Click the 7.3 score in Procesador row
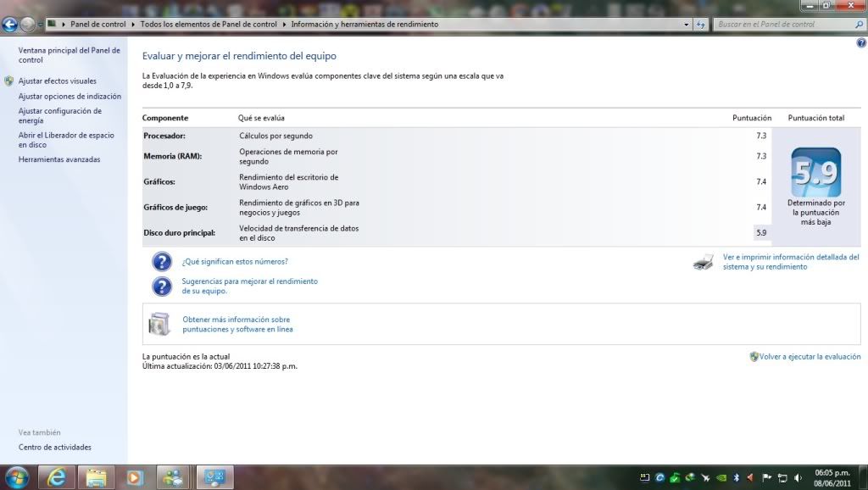This screenshot has height=490, width=868. pos(761,136)
